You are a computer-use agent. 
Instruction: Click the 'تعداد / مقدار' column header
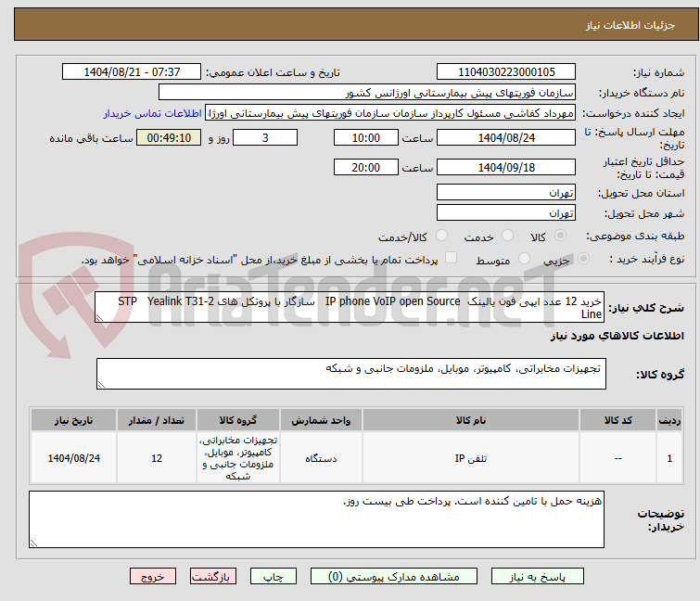coord(157,420)
